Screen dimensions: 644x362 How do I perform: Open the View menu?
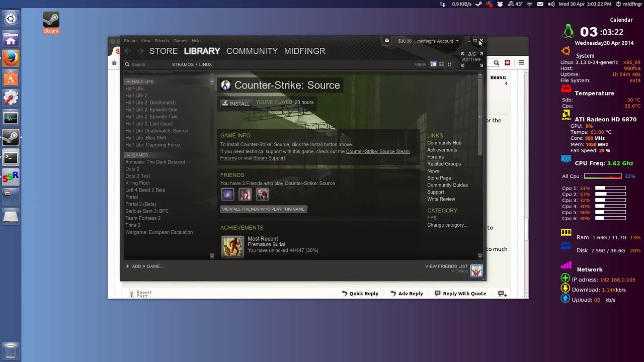coord(145,41)
